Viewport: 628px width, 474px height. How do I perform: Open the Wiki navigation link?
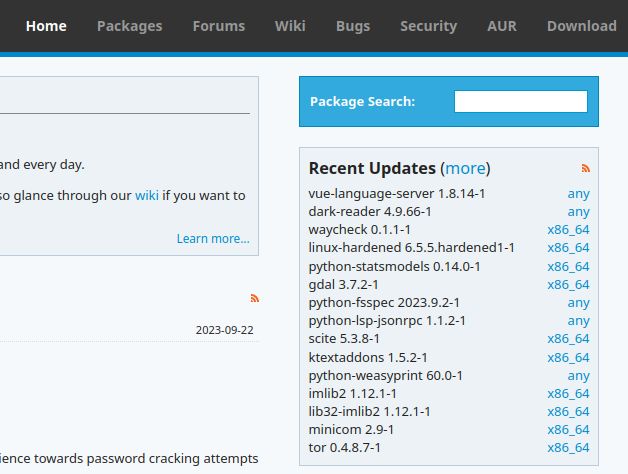tap(290, 26)
